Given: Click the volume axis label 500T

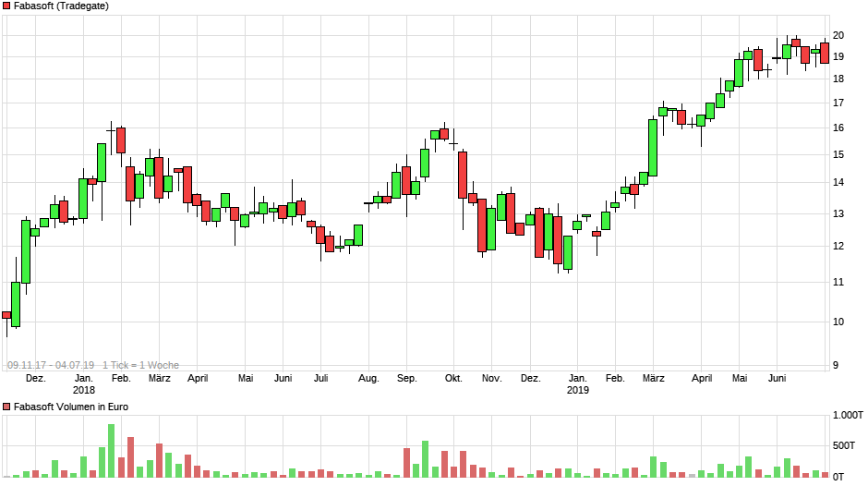Looking at the screenshot, I should [x=844, y=445].
